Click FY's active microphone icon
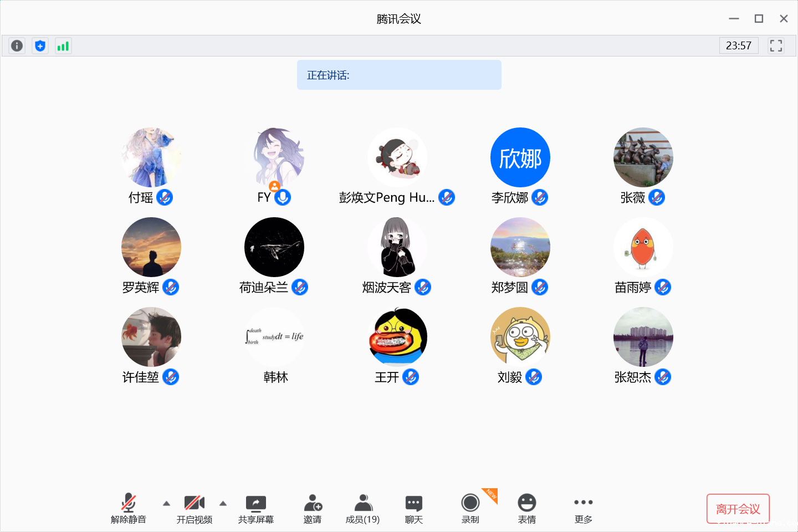This screenshot has width=798, height=532. click(x=283, y=197)
